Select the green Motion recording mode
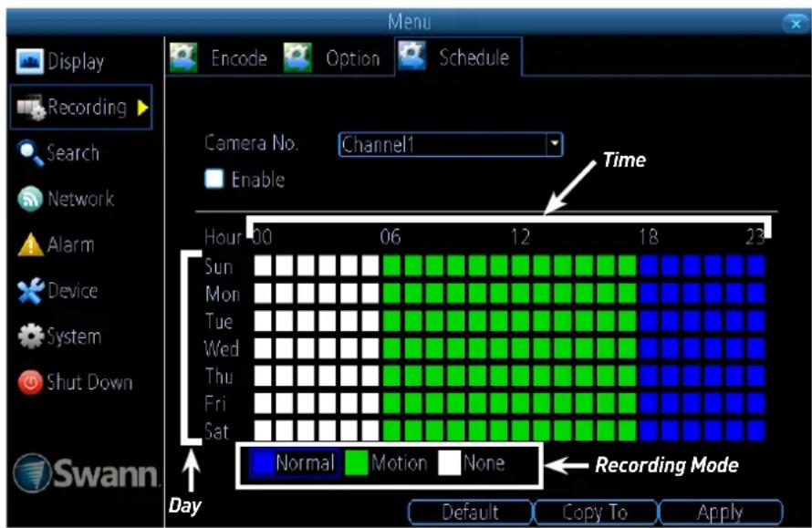Screen dimensions: 812x528 (386, 462)
